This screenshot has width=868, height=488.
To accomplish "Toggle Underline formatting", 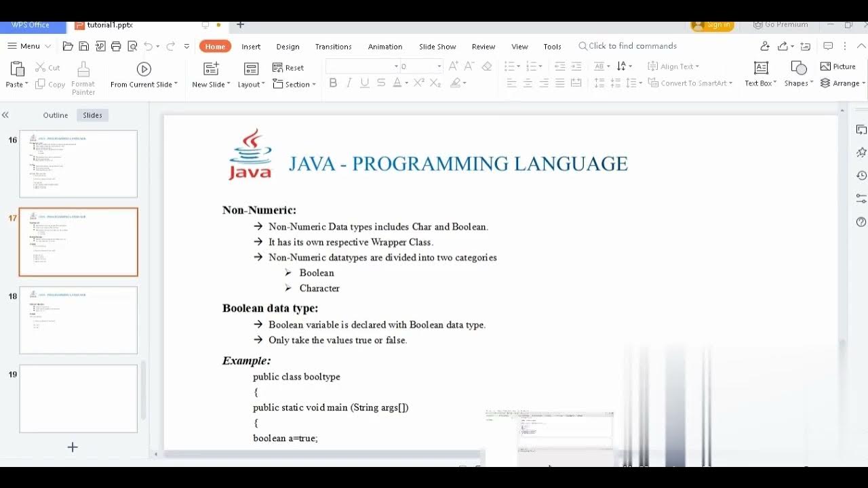I will tap(365, 83).
